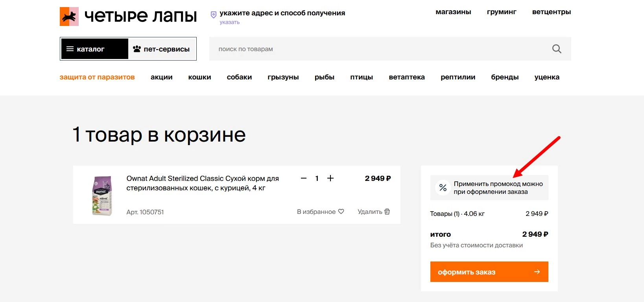
Task: Click the Четыре Лапы dog logo
Action: tap(69, 17)
